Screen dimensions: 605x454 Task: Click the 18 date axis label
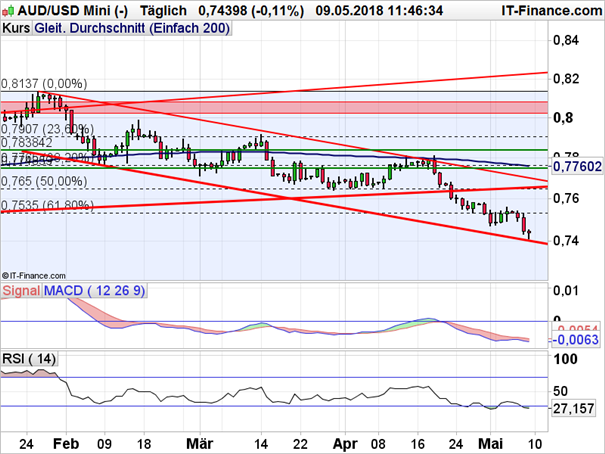[144, 444]
